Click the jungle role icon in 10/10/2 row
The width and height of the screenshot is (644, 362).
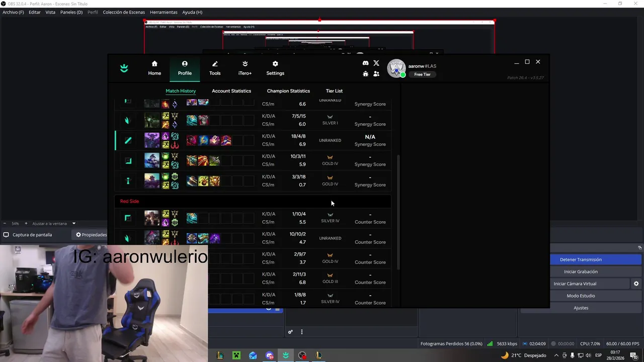pyautogui.click(x=128, y=238)
